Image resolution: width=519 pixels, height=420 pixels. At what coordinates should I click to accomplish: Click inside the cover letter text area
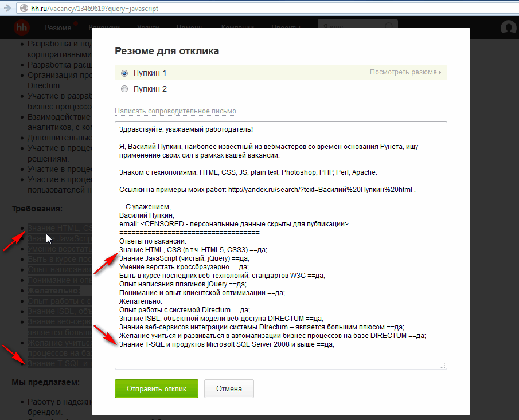tap(280, 245)
